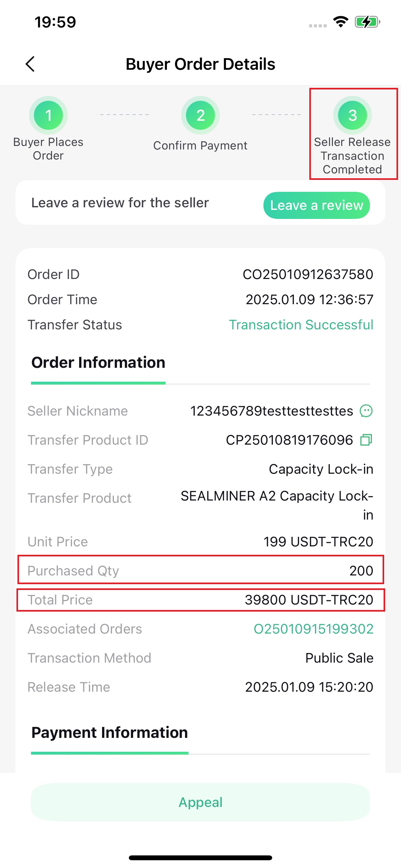This screenshot has height=868, width=401.
Task: Click the Leave a review button
Action: pos(316,205)
